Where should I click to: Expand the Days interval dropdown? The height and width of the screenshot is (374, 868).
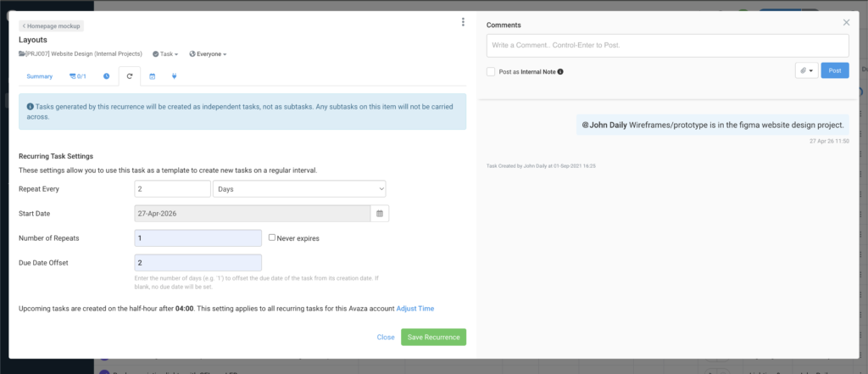[x=299, y=189]
